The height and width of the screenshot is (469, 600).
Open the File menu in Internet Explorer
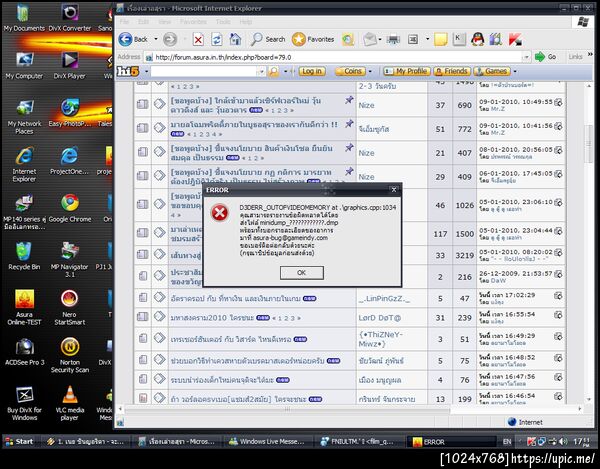point(124,22)
